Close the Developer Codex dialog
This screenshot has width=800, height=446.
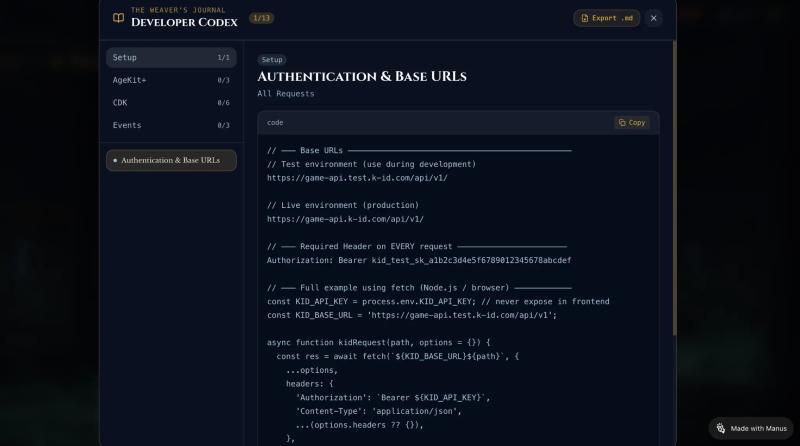coord(654,18)
